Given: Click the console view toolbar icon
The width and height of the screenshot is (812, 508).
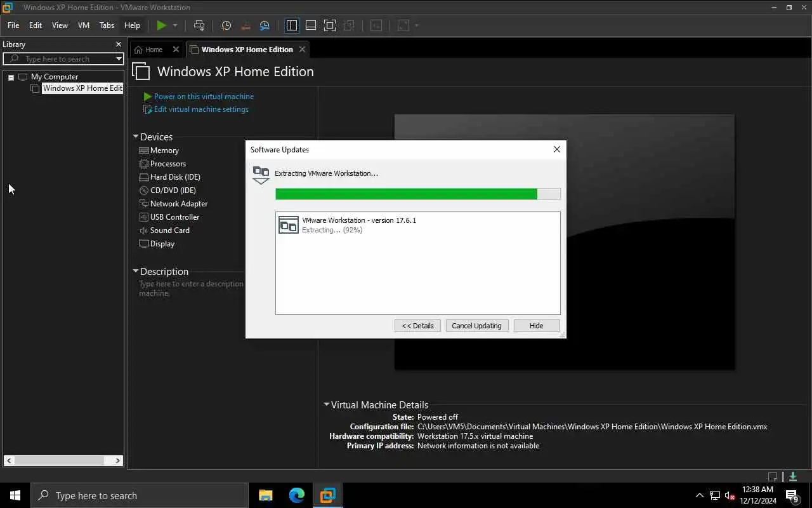Looking at the screenshot, I should (x=376, y=25).
